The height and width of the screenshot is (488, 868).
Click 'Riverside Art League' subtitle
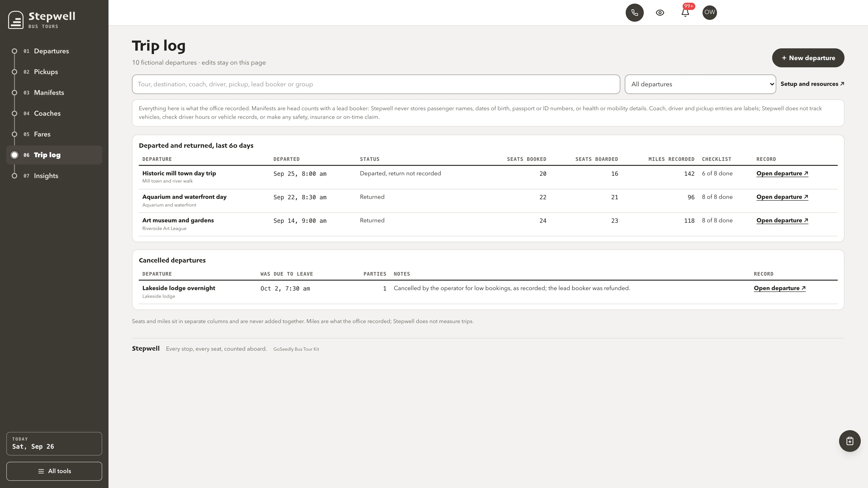click(x=164, y=228)
